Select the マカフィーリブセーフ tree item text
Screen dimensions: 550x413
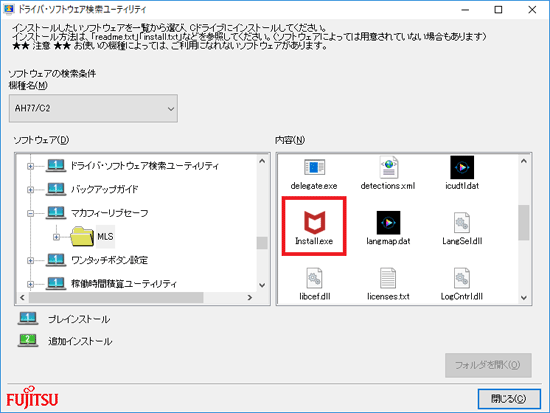pyautogui.click(x=110, y=213)
